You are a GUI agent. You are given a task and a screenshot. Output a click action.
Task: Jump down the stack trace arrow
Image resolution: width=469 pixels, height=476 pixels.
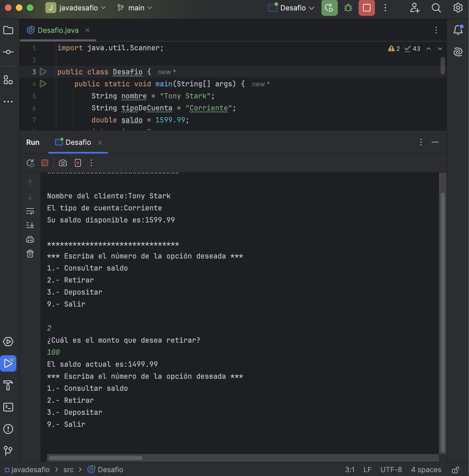click(x=30, y=197)
